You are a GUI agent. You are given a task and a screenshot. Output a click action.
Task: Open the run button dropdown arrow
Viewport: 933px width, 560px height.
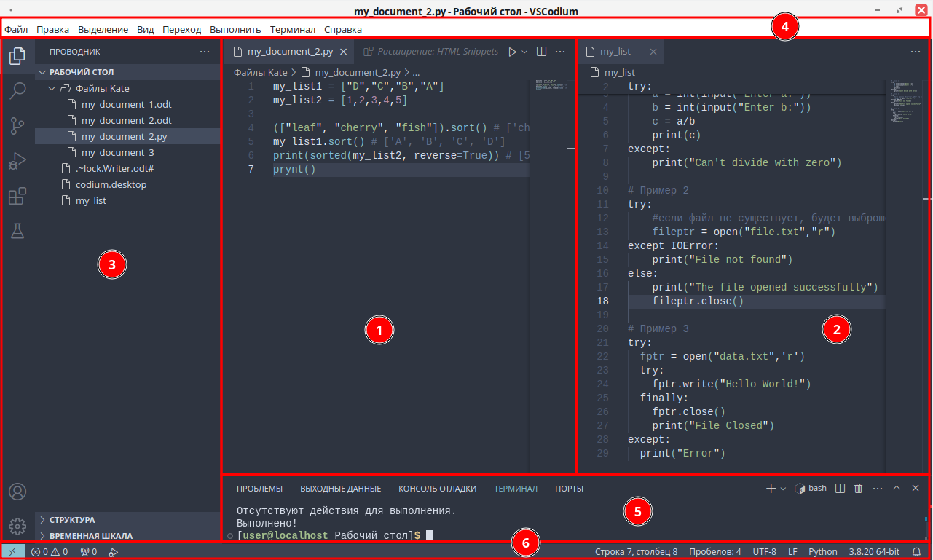pyautogui.click(x=524, y=52)
